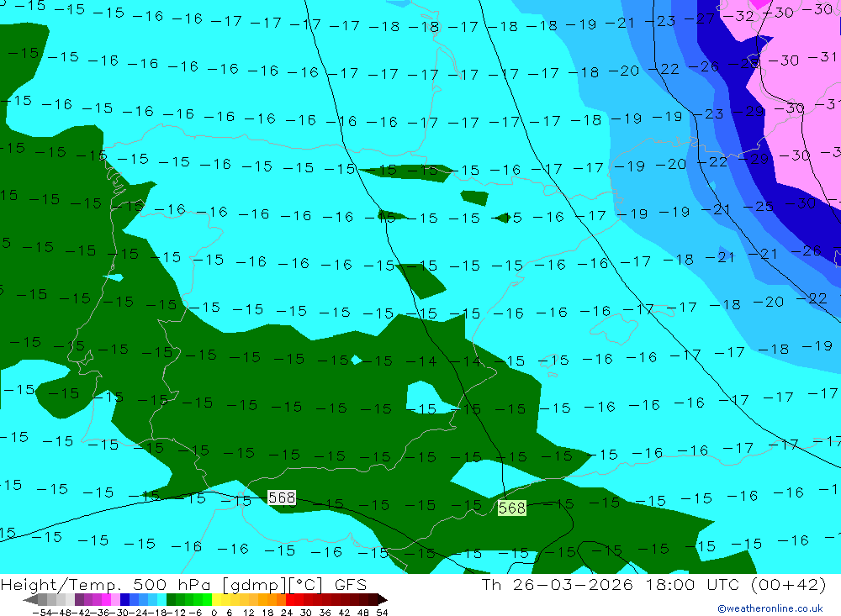841x616 pixels.
Task: Pick the dark green legend swatch above -12
Action: pyautogui.click(x=171, y=599)
